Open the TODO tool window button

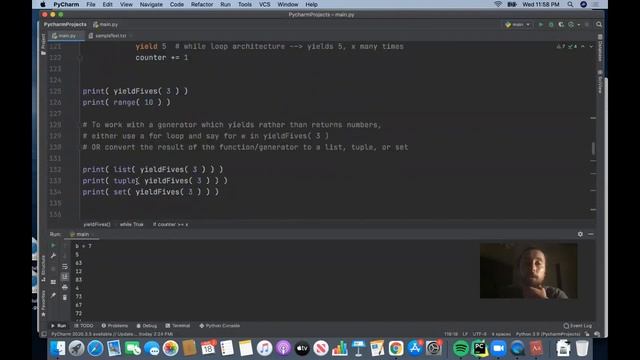pos(84,326)
